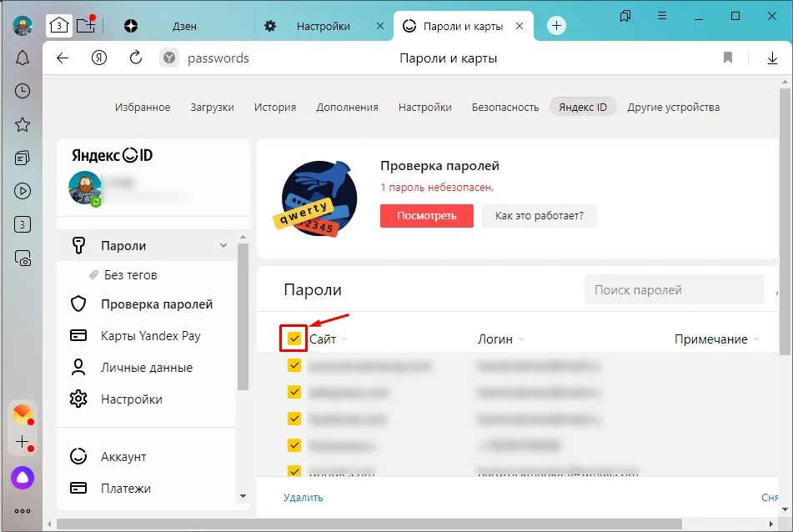Click the Поиск паролей search field

pos(674,290)
